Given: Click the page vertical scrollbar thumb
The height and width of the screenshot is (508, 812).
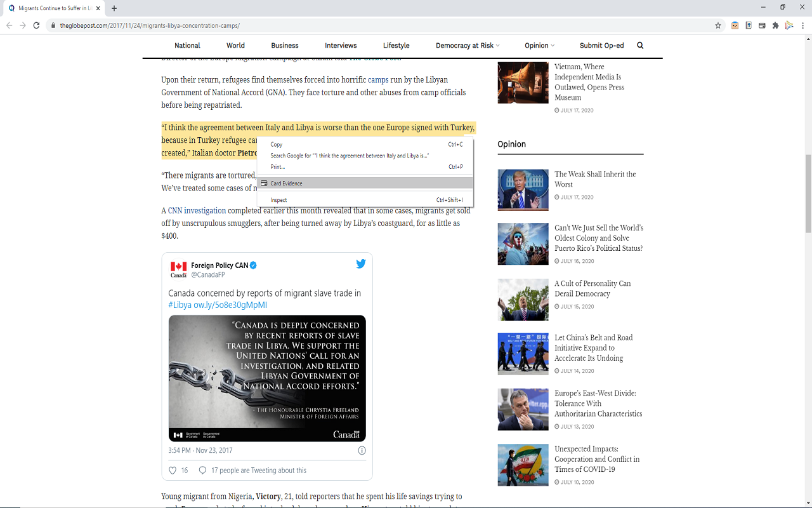Looking at the screenshot, I should click(808, 194).
